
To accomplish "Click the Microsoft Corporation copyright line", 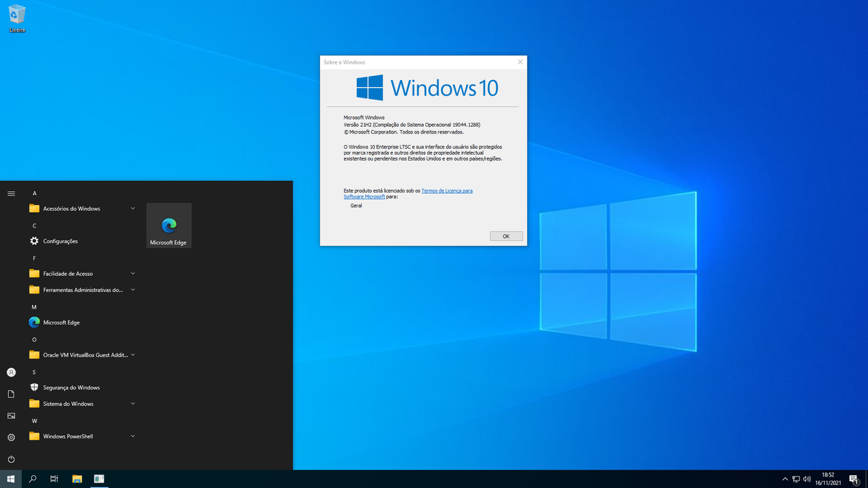I will pyautogui.click(x=403, y=132).
